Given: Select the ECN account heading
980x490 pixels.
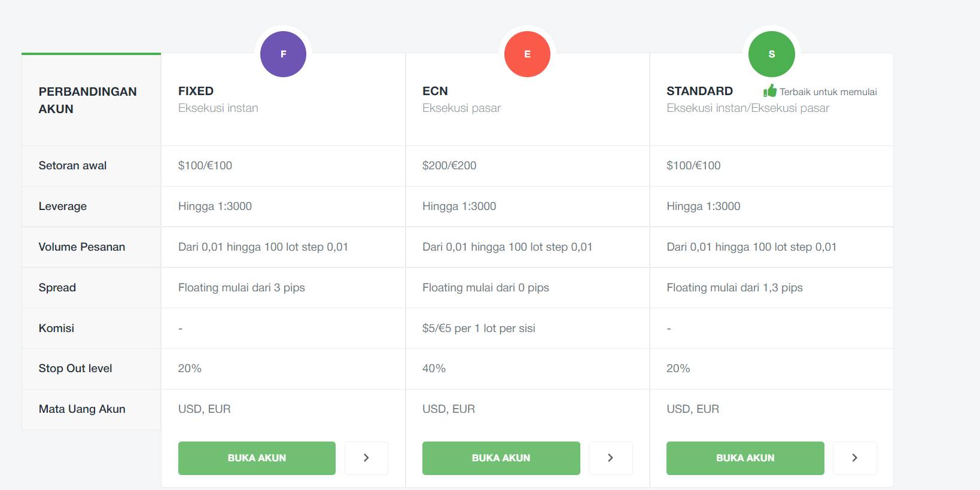Looking at the screenshot, I should pos(435,91).
